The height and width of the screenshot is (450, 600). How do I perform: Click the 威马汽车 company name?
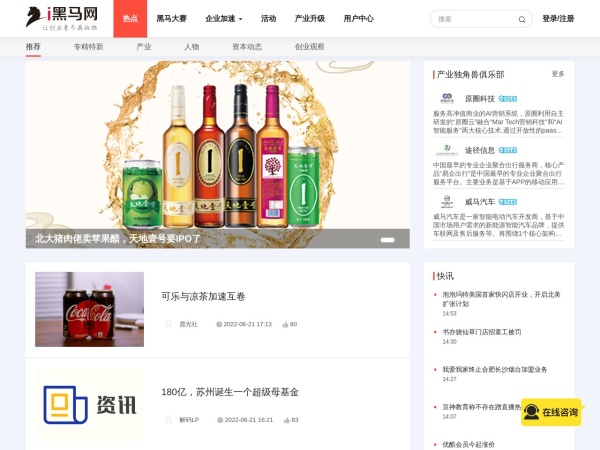click(480, 202)
